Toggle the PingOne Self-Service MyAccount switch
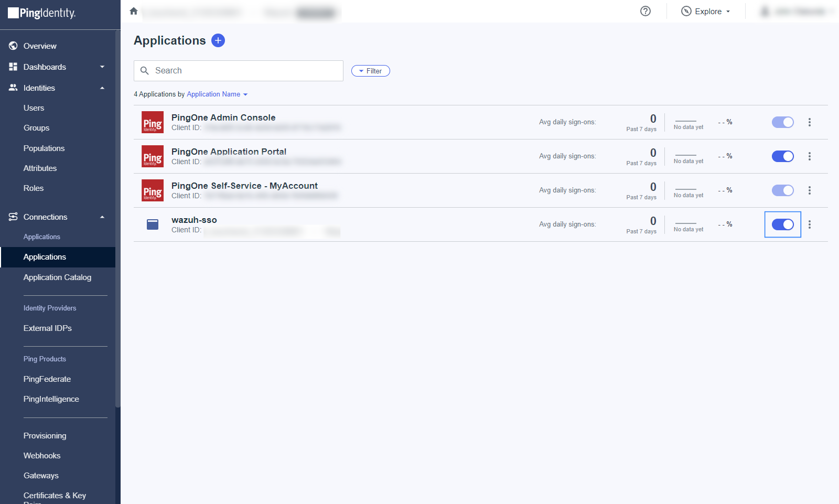Screen dimensions: 839x504 pos(782,190)
